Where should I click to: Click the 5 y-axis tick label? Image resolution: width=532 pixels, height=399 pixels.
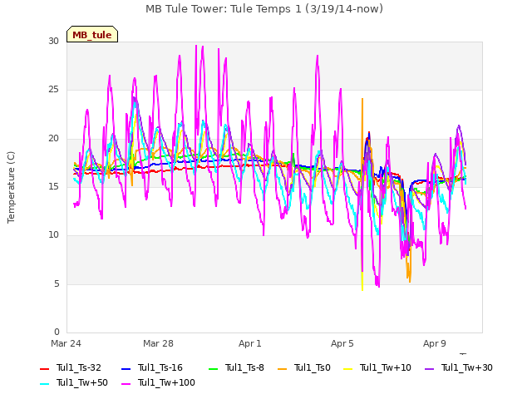click(x=57, y=283)
